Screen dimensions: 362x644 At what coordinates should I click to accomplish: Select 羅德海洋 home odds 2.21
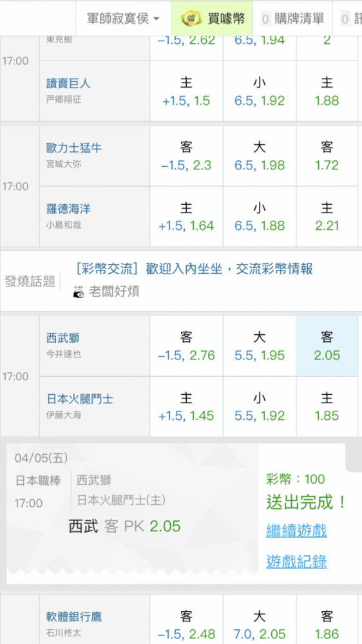click(327, 216)
